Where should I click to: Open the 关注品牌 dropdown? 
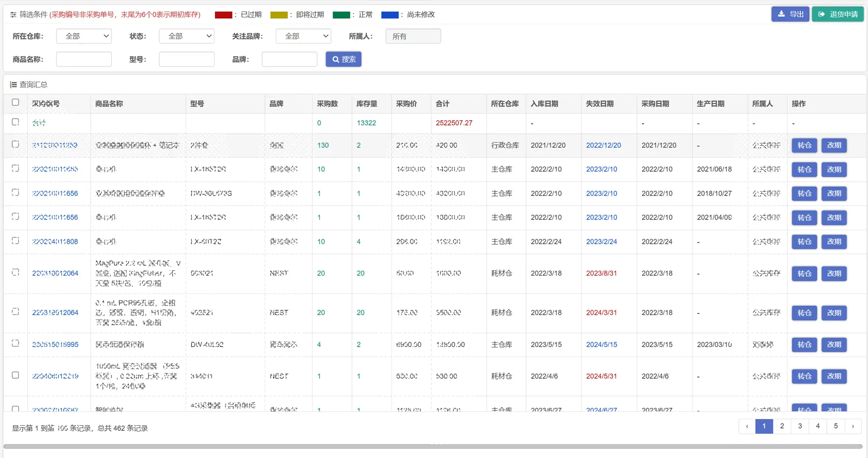[x=303, y=36]
